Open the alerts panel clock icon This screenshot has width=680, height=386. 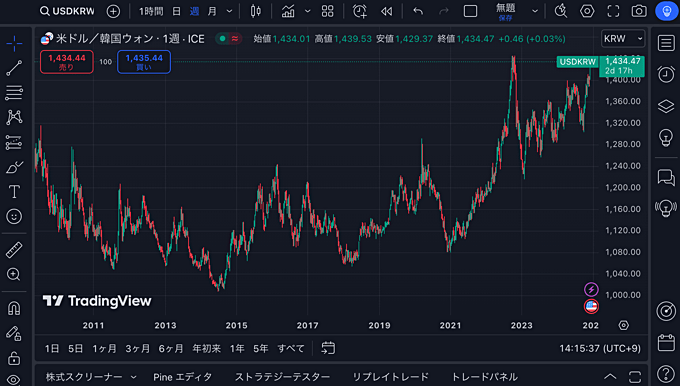click(x=667, y=74)
